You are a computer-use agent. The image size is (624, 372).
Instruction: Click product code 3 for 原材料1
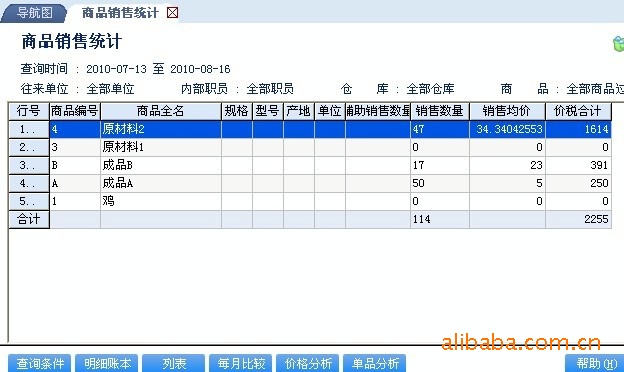tap(75, 147)
